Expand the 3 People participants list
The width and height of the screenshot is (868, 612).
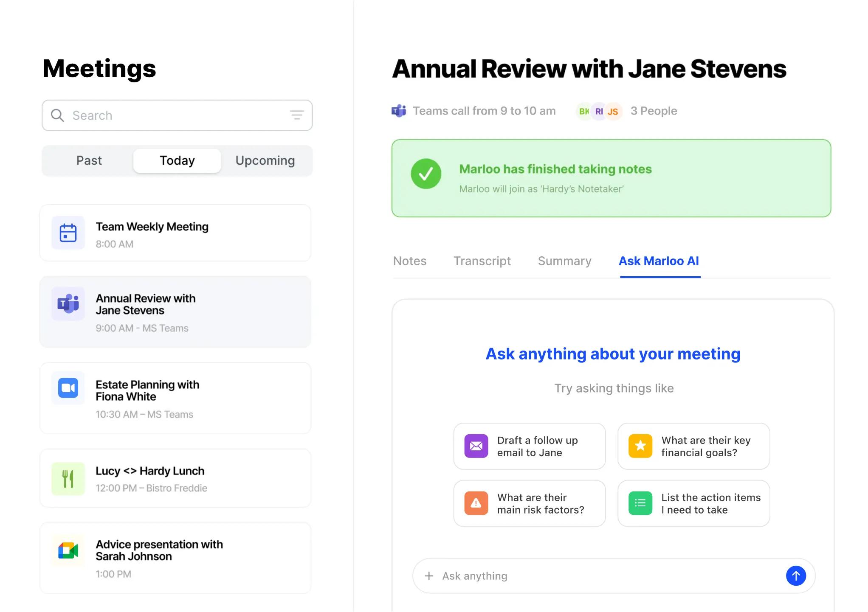tap(654, 111)
